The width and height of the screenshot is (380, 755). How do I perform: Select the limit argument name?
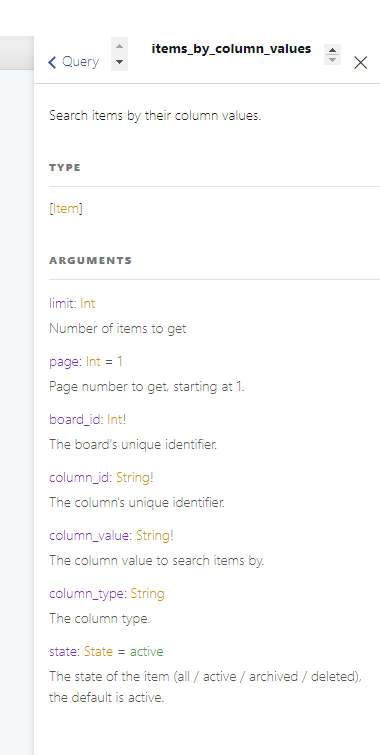[62, 303]
